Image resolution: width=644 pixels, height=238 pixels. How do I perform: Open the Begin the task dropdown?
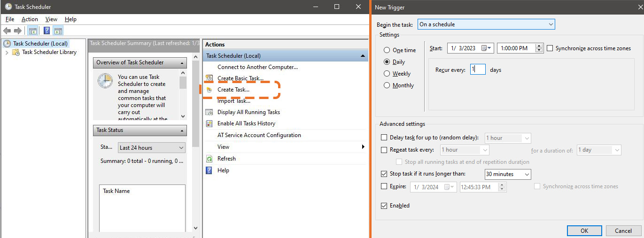tap(486, 24)
